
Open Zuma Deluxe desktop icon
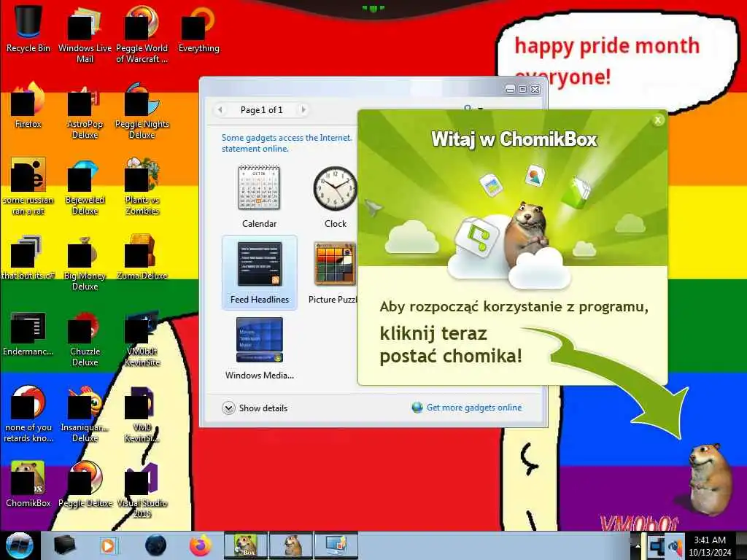(x=142, y=257)
